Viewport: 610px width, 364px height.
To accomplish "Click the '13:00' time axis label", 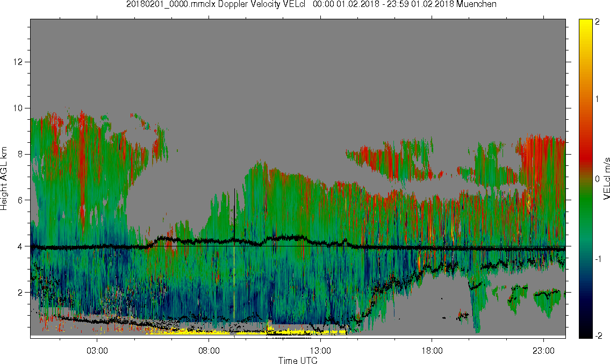I will (320, 351).
